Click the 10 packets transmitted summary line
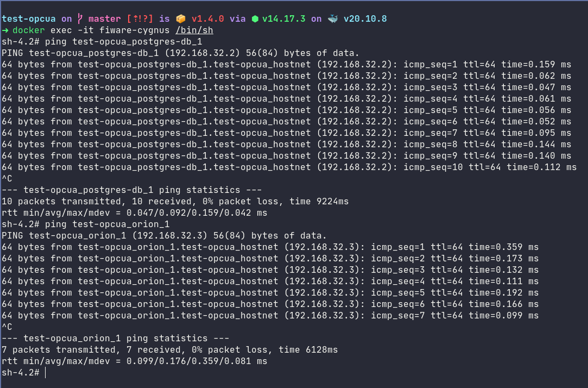Viewport: 588px width, 388px height. pos(175,202)
